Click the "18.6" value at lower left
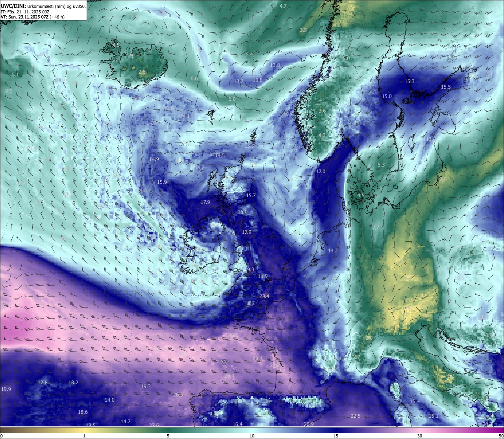The height and width of the screenshot is (439, 504). click(83, 412)
